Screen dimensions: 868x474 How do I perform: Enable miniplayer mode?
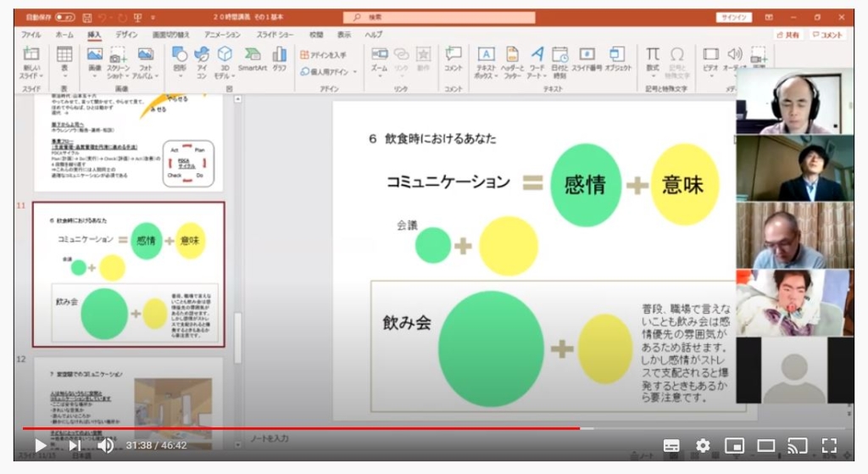pyautogui.click(x=734, y=445)
